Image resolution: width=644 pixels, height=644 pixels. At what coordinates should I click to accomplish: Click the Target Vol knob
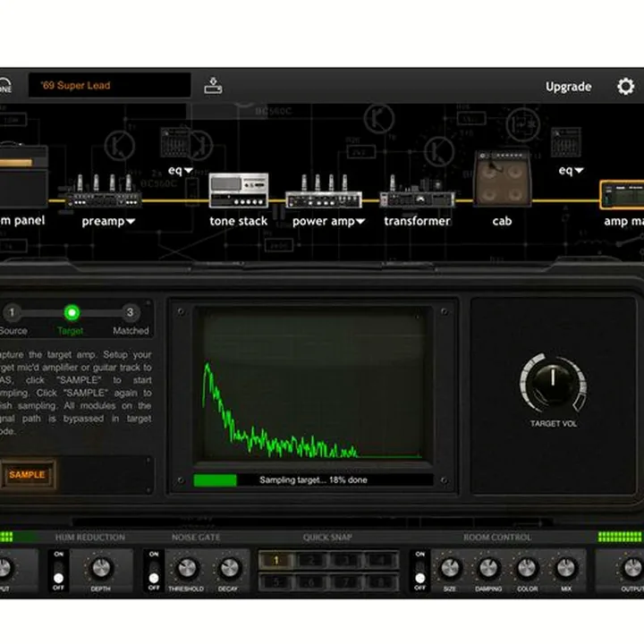point(554,383)
